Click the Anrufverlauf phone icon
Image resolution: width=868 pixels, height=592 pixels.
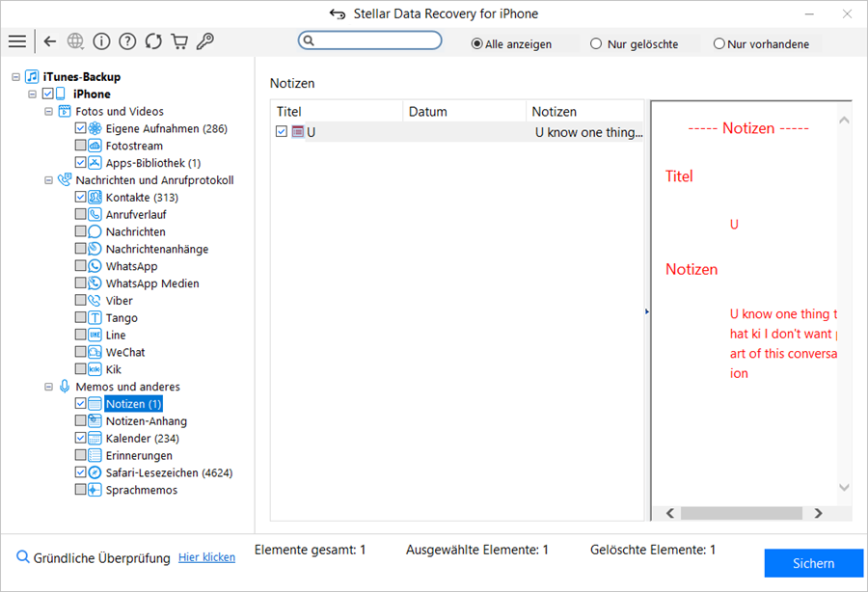(x=95, y=214)
